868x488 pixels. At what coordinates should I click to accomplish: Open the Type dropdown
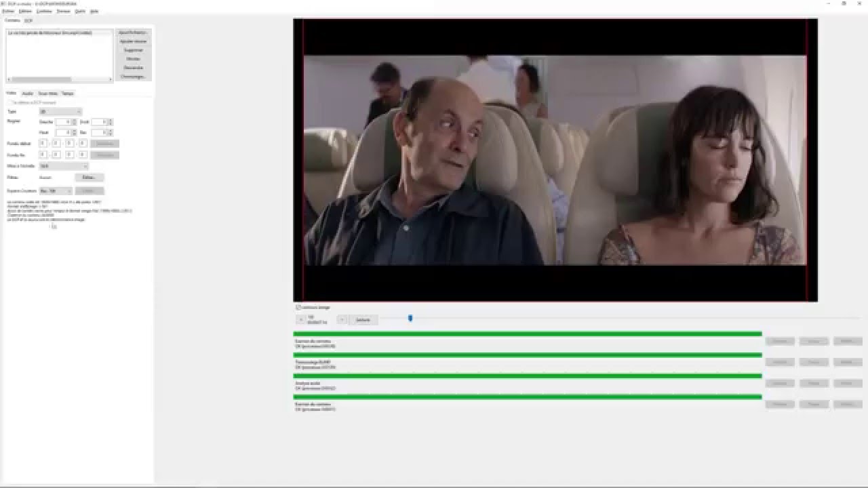pos(60,111)
